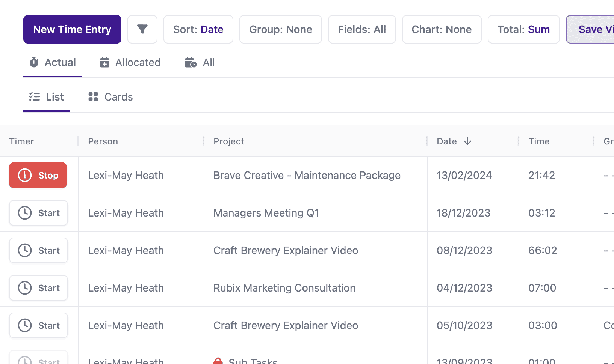Click the clock icon for 05/10/2023 entry

25,325
